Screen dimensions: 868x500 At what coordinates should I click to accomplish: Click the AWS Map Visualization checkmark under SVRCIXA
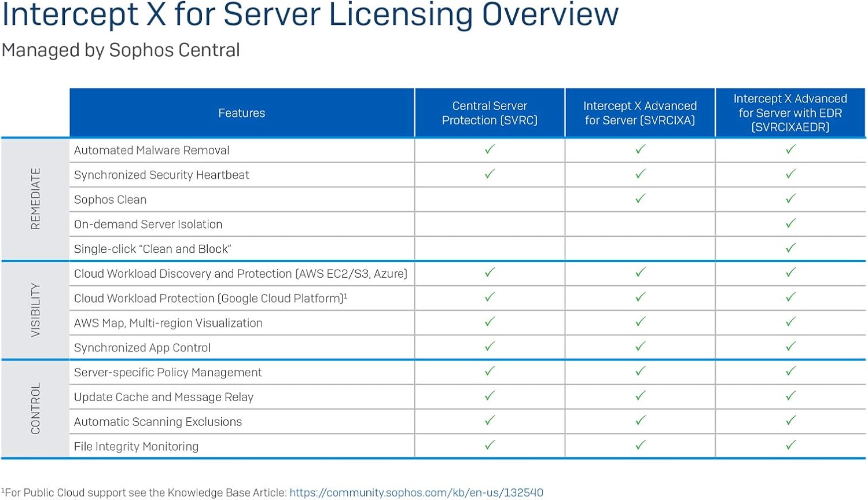(x=639, y=322)
